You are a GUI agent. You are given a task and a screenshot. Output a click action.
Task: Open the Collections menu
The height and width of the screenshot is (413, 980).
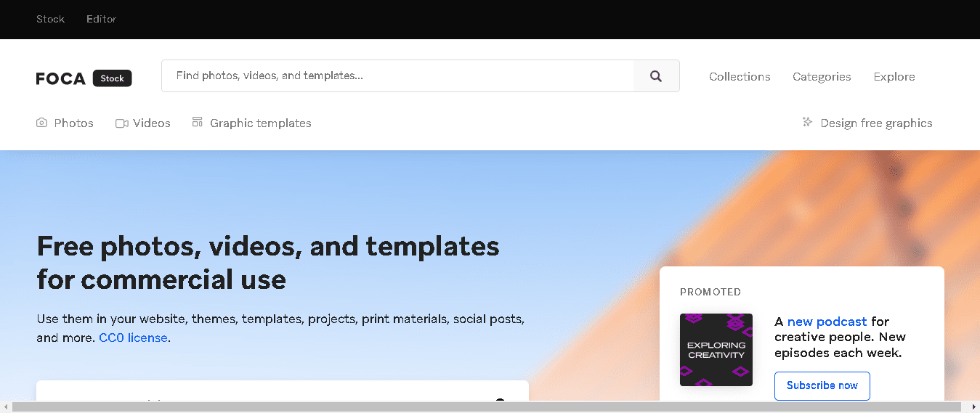[x=740, y=76]
